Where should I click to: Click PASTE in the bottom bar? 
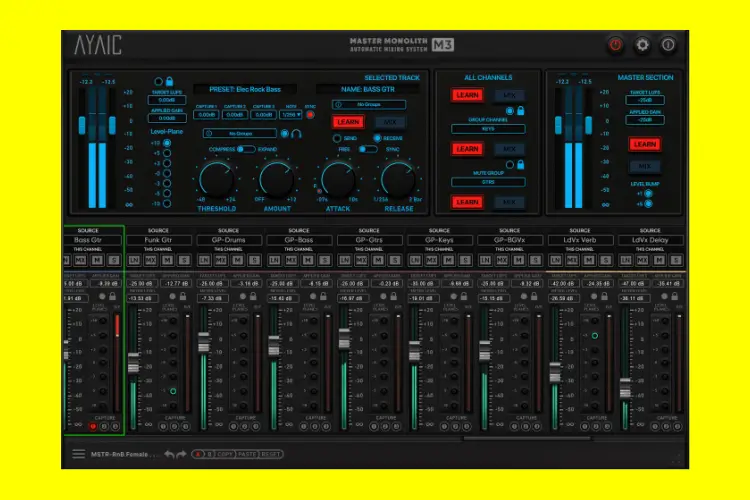pos(247,454)
